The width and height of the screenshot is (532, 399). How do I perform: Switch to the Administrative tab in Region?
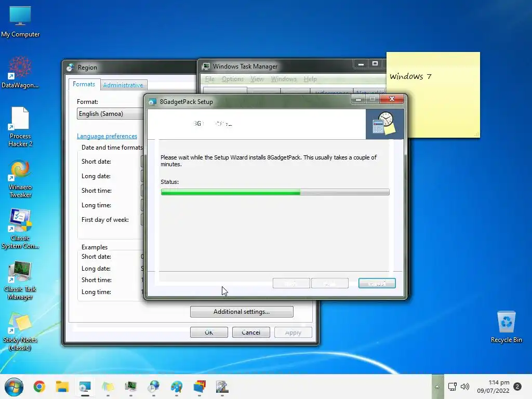point(123,85)
